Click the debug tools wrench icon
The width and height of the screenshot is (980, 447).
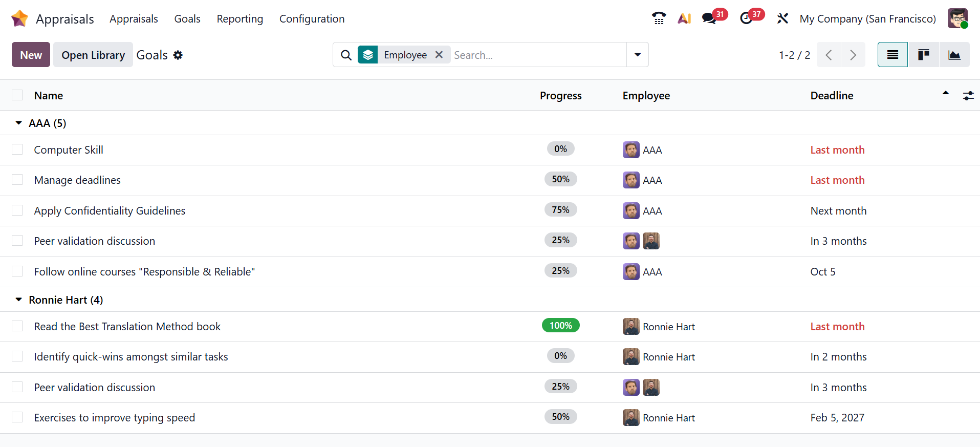pos(782,19)
